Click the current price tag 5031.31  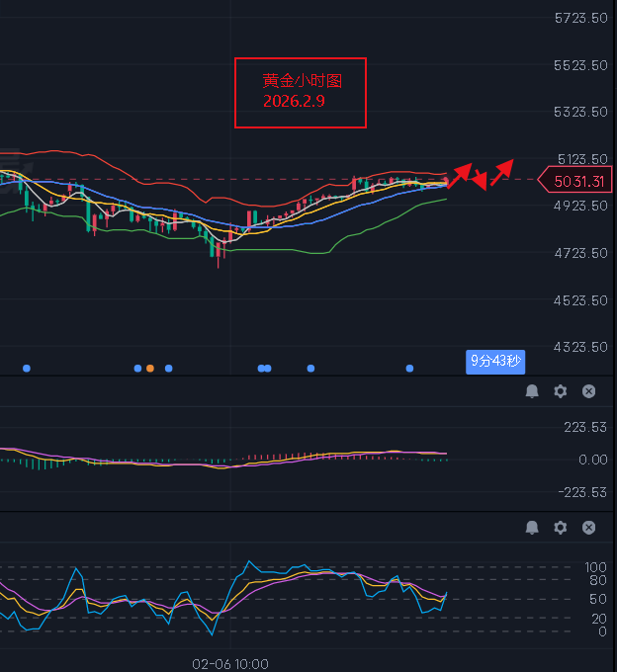click(578, 181)
